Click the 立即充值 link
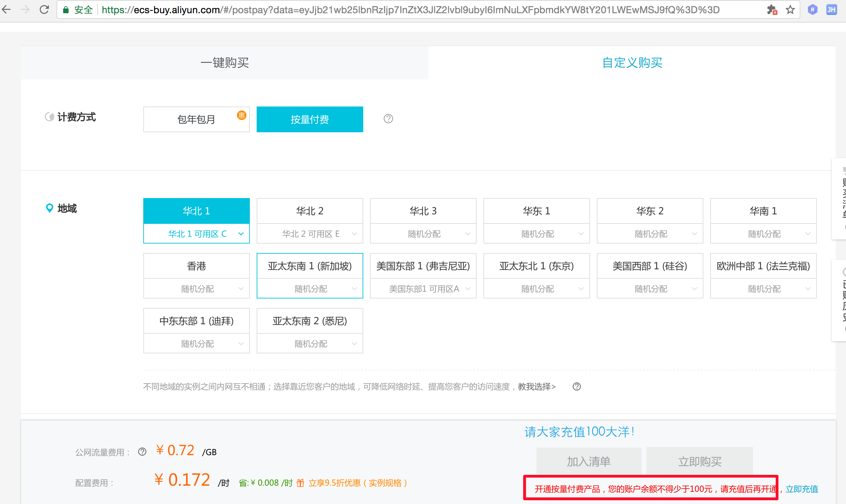The height and width of the screenshot is (504, 846). pyautogui.click(x=802, y=489)
